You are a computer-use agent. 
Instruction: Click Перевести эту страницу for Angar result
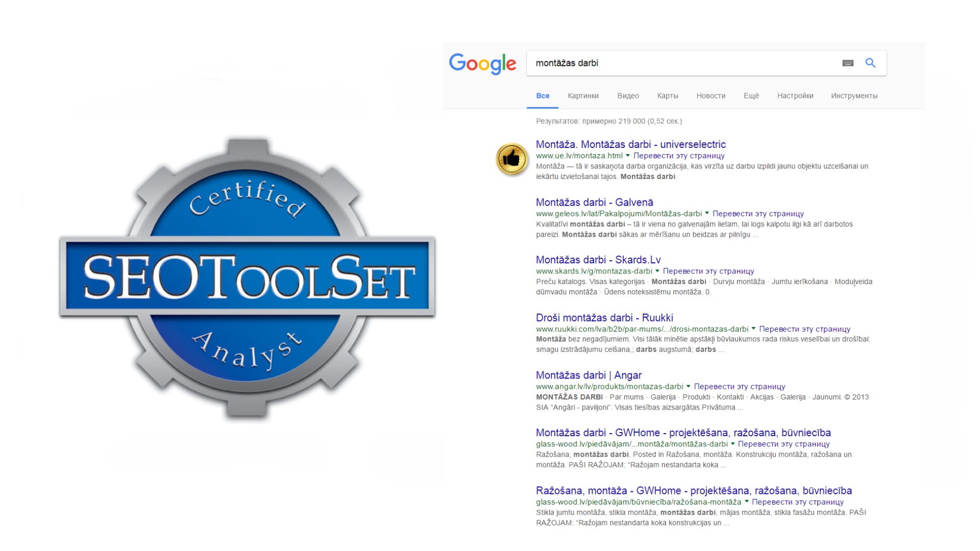coord(740,387)
